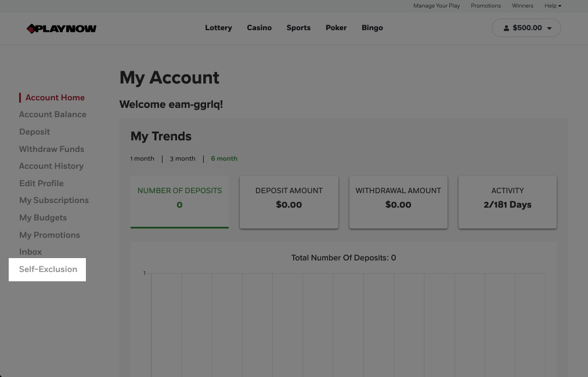This screenshot has height=377, width=588.
Task: Open the Poker page
Action: [336, 28]
